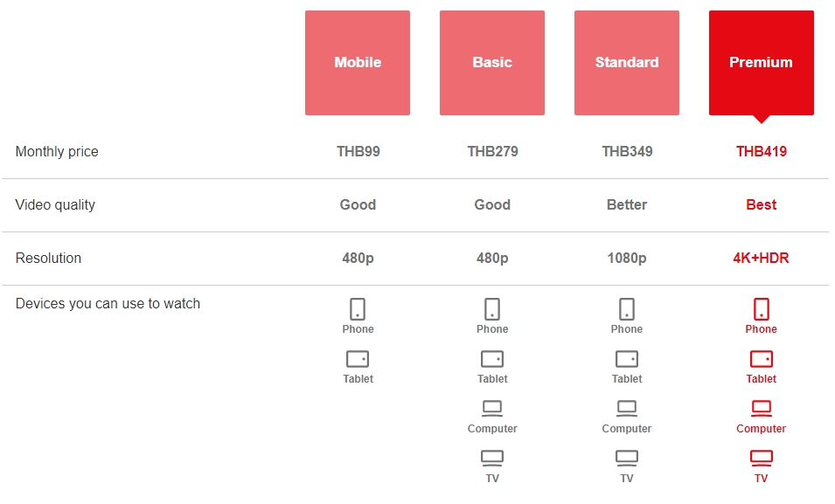
Task: Click the "Devices you can use to watch" label
Action: 108,304
